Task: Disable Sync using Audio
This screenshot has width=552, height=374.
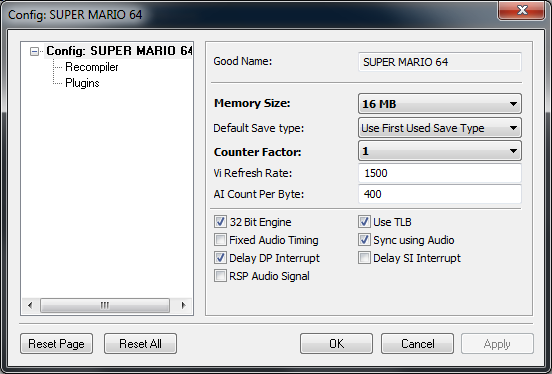Action: click(364, 240)
